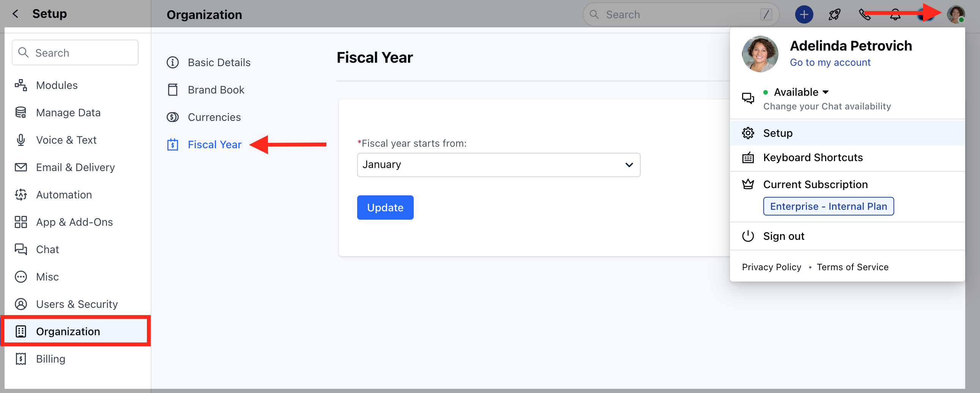980x393 pixels.
Task: Go back using the Setup arrow
Action: (x=15, y=14)
